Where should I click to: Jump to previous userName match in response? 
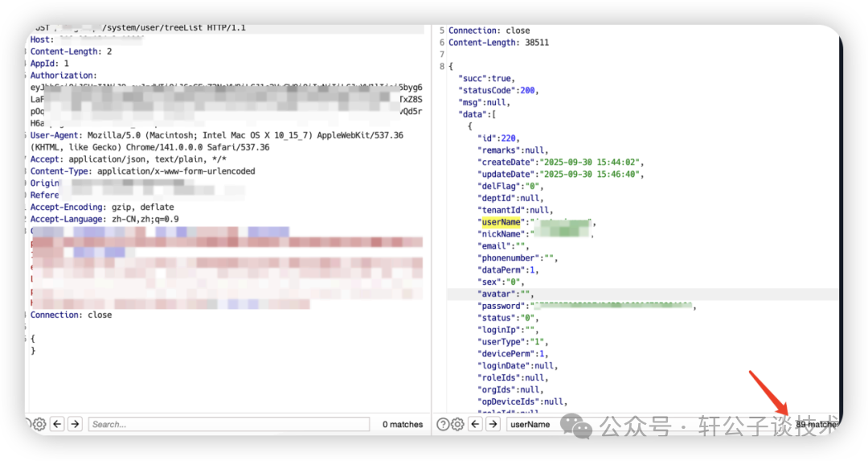pos(476,425)
